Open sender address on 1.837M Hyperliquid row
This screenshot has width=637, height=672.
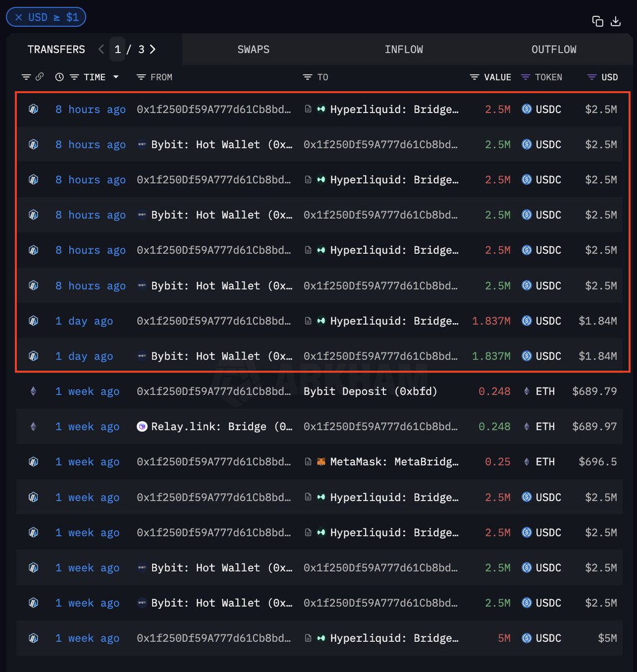click(214, 321)
